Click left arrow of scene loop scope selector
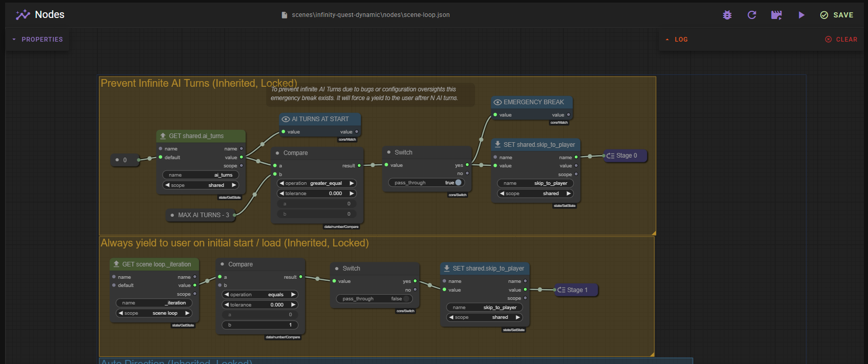The width and height of the screenshot is (868, 364). [x=120, y=313]
